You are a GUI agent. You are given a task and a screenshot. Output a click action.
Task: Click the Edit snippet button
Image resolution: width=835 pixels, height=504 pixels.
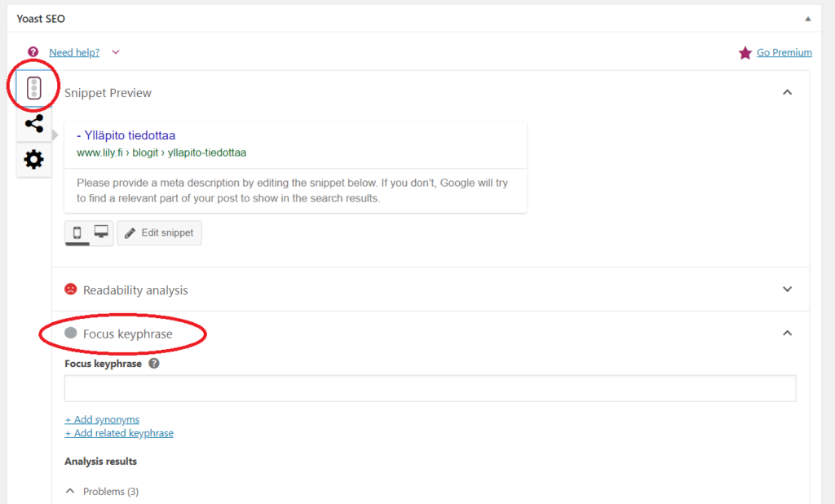click(159, 232)
